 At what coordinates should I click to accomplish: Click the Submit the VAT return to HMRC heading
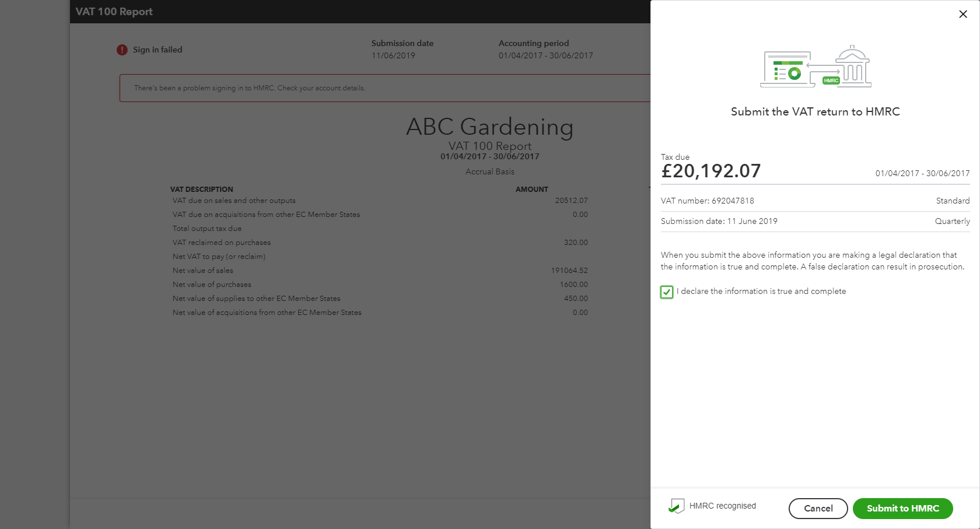815,112
